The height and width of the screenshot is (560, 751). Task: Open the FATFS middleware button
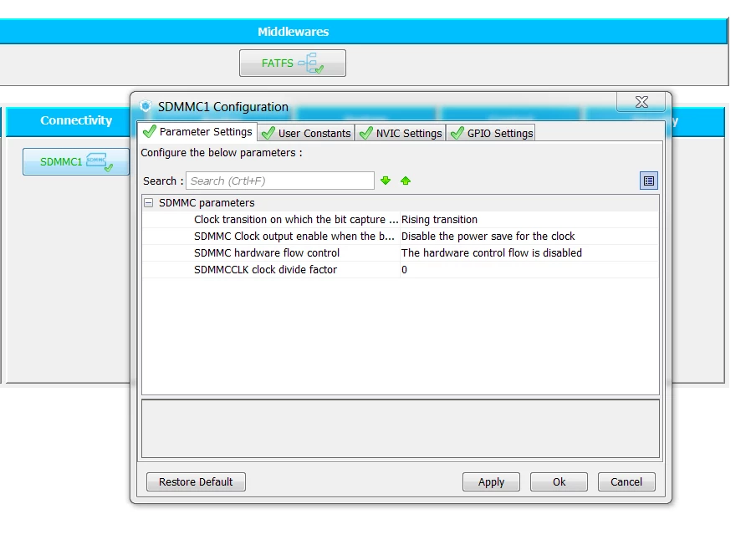click(x=292, y=64)
